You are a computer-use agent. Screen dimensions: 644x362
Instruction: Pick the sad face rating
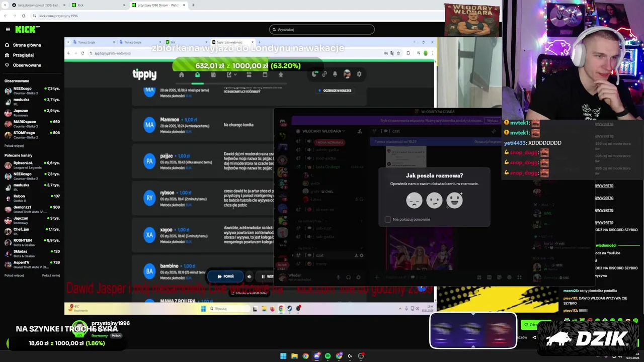(414, 201)
